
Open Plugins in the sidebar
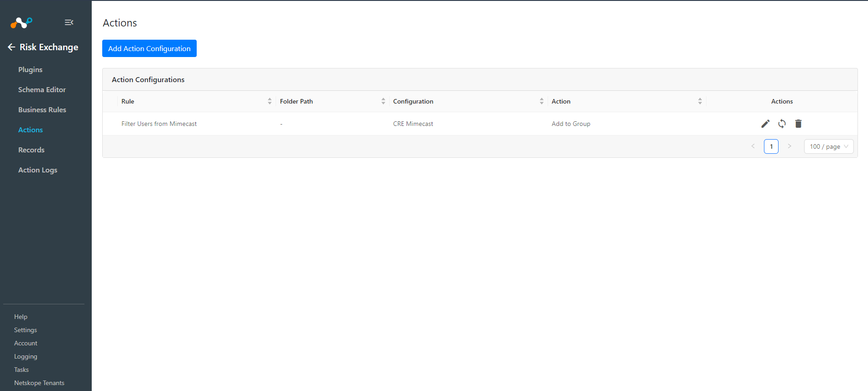(30, 69)
